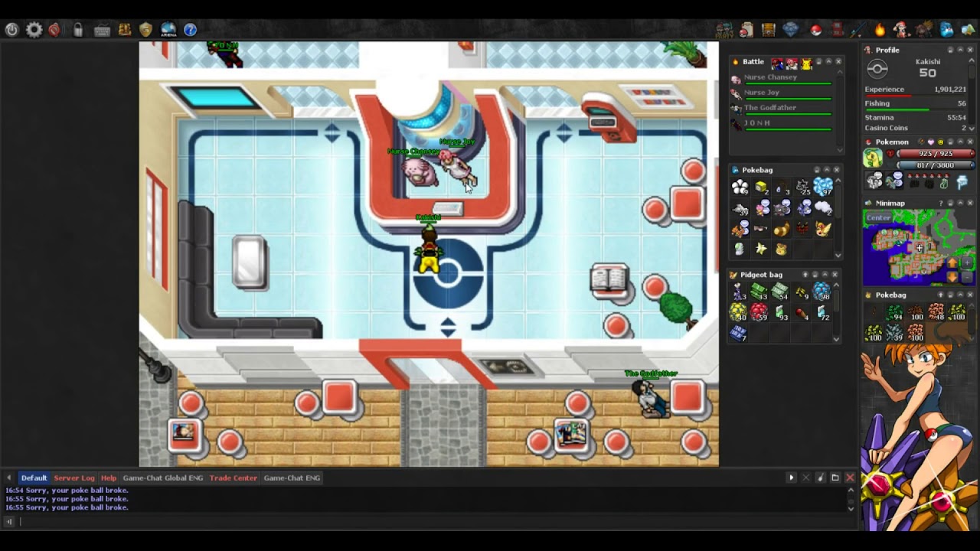Toggle lock on the Profile panel
The image size is (980, 551).
950,50
